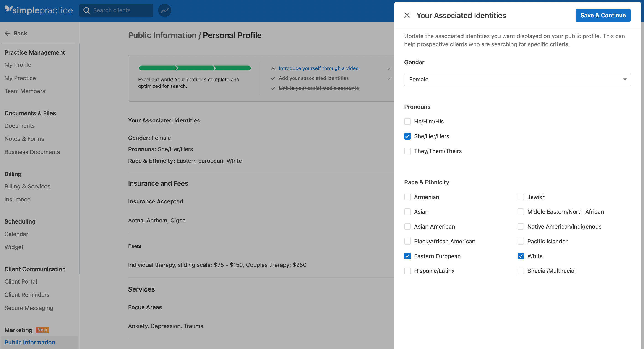Click the sidebar scrollbar
644x349 pixels.
click(79, 159)
